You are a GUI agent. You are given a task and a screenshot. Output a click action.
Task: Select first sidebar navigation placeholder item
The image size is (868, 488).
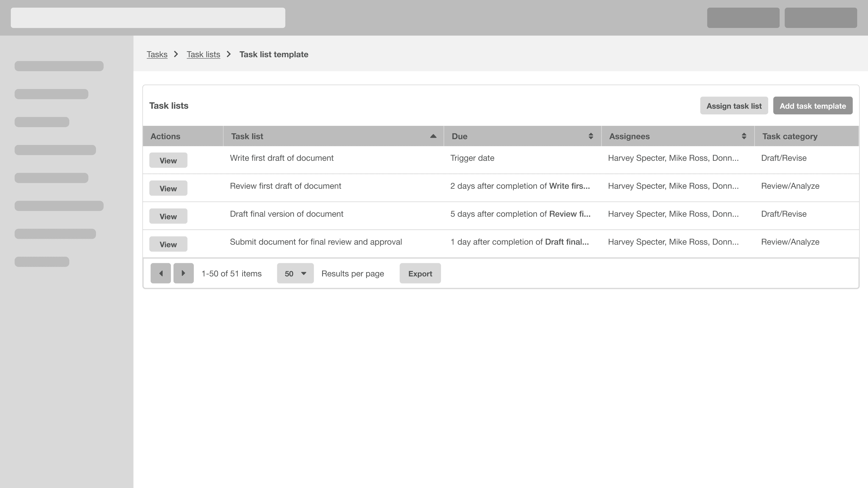[x=59, y=66]
